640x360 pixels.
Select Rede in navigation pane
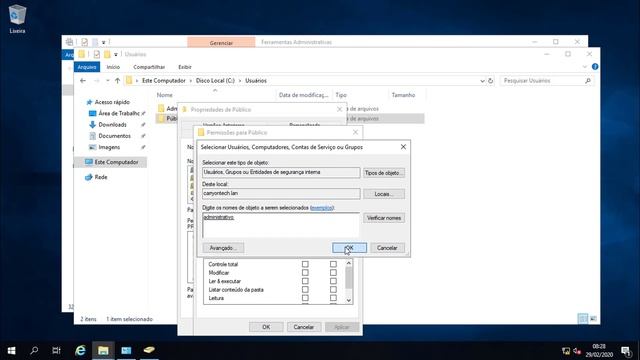click(x=101, y=177)
